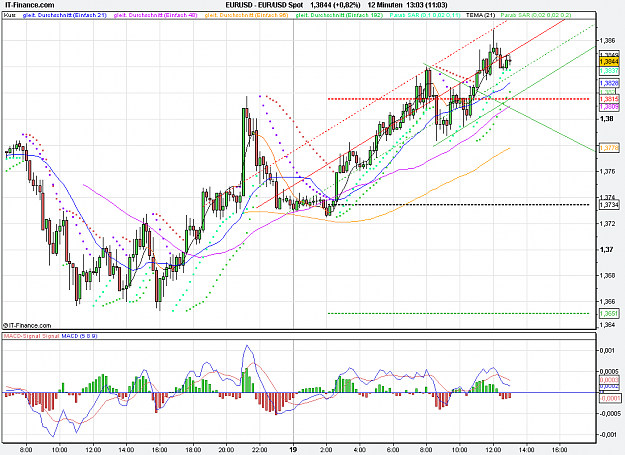
Task: Click the bold '19' date axis label
Action: pos(293,449)
